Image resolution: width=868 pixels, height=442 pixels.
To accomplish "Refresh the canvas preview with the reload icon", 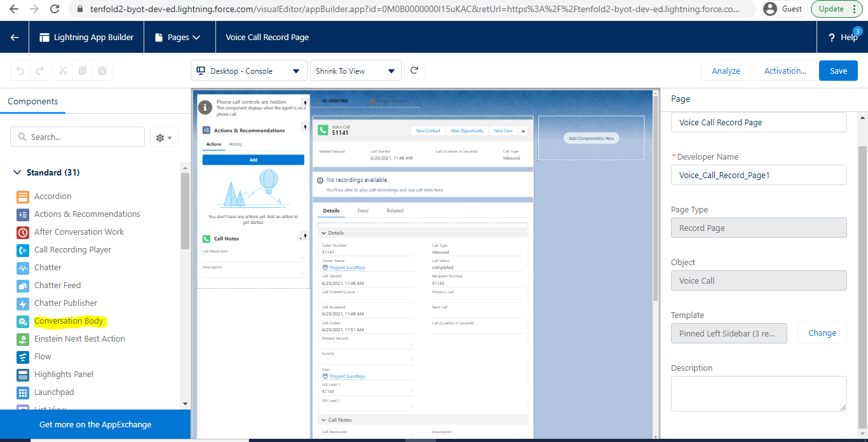I will [x=414, y=71].
